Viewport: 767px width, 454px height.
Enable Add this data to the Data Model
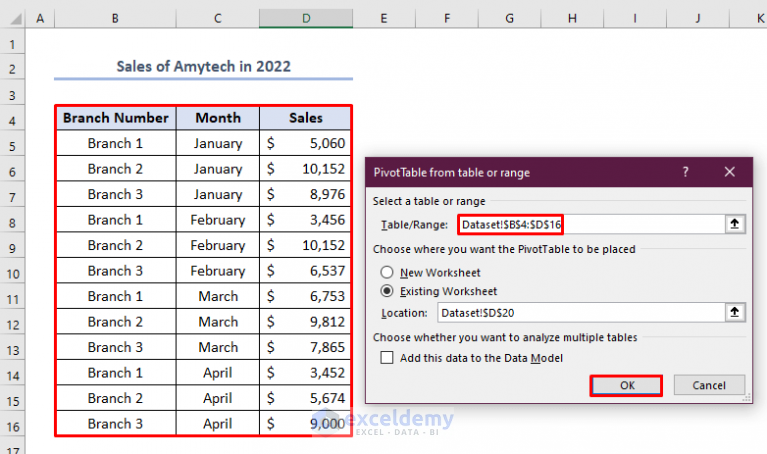(387, 358)
